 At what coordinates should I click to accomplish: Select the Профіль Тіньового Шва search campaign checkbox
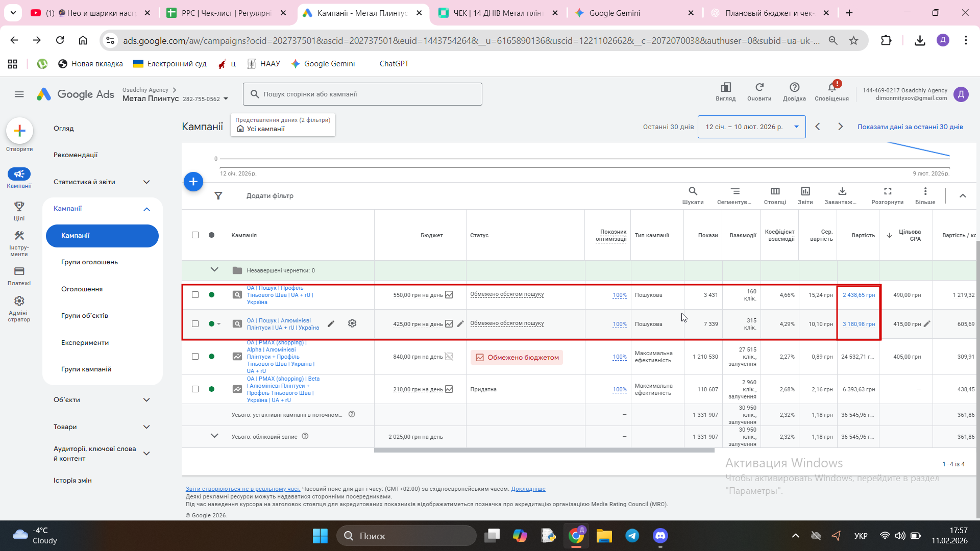point(195,295)
